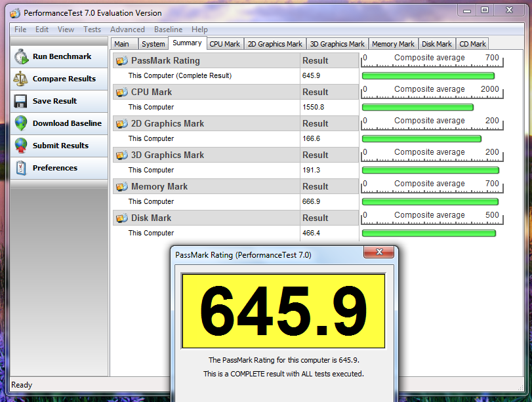
Task: Switch to the CPU Mark tab
Action: (x=224, y=44)
